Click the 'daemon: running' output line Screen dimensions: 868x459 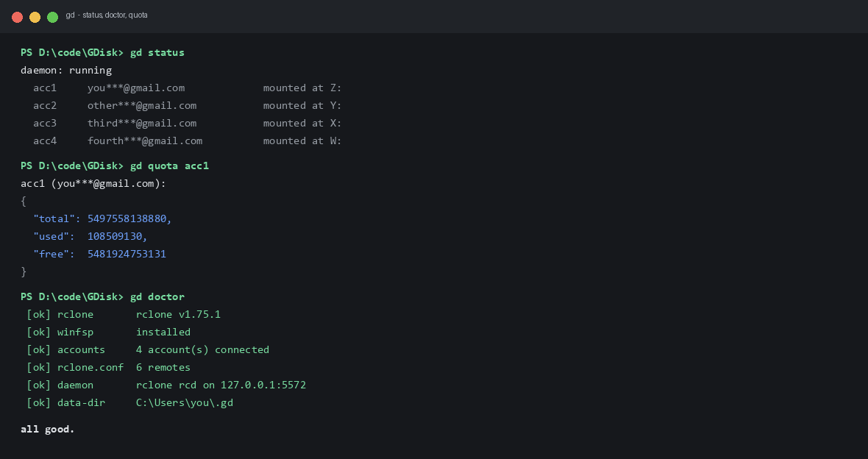66,71
